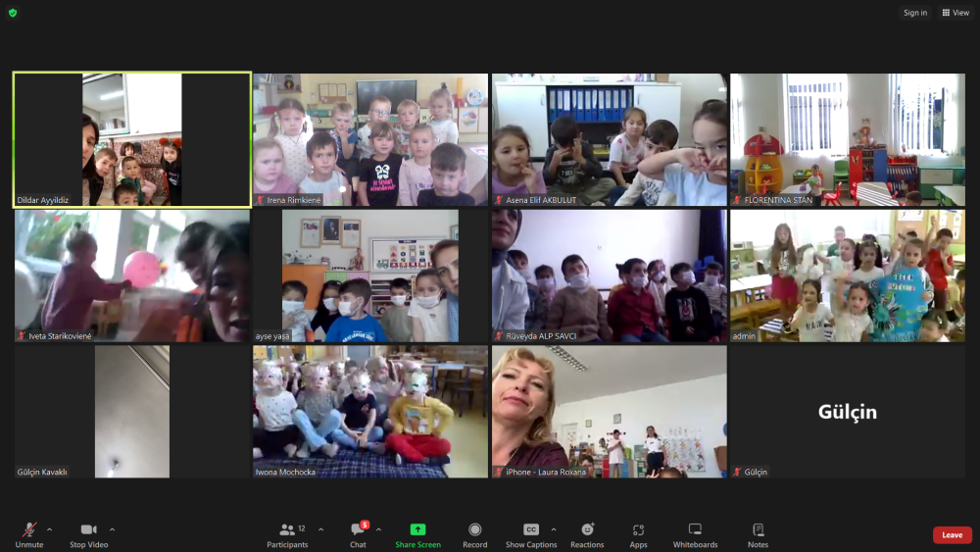Click the Unmute microphone icon
This screenshot has width=980, height=552.
pyautogui.click(x=28, y=529)
